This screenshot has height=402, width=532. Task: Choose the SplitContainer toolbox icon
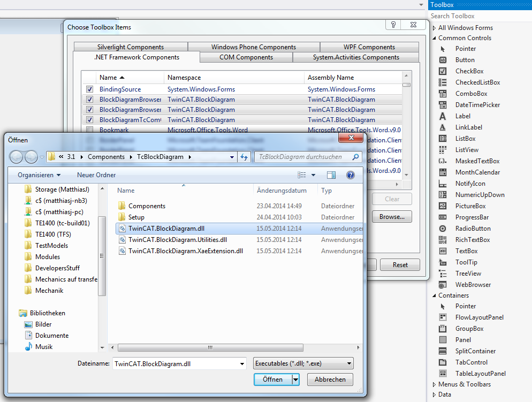[443, 351]
